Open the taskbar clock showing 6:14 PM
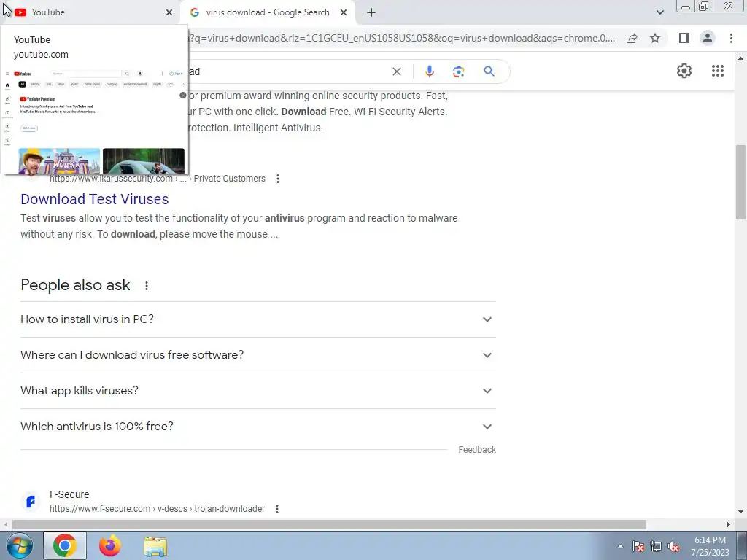Image resolution: width=747 pixels, height=560 pixels. pos(710,546)
